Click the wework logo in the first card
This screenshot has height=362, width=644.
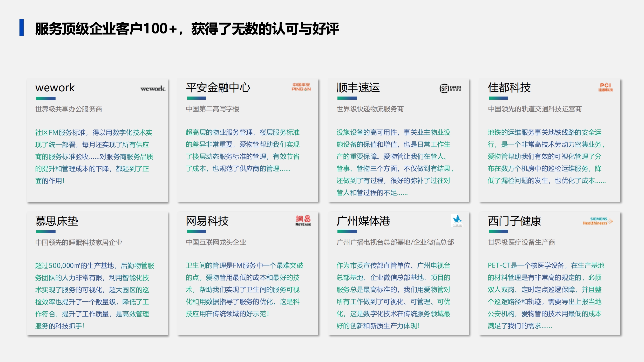pos(153,89)
